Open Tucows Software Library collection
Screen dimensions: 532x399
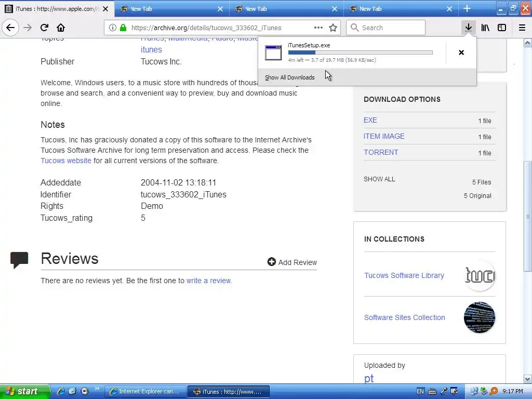tap(404, 275)
